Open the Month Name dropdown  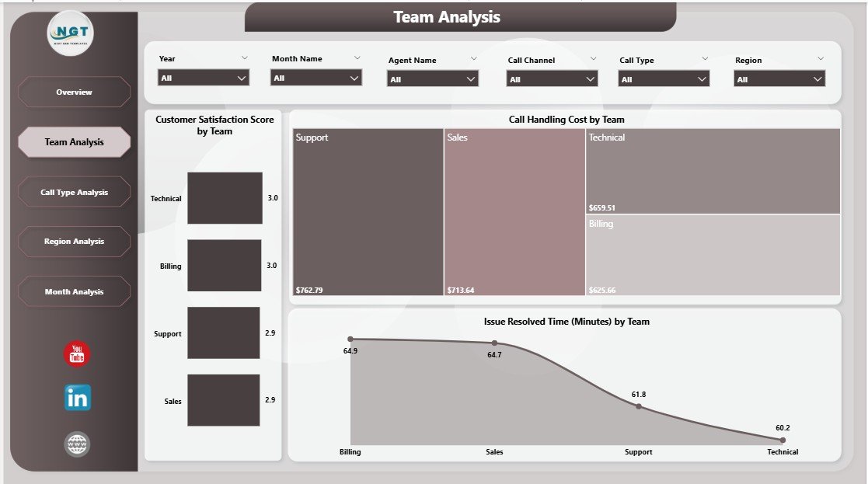tap(315, 78)
